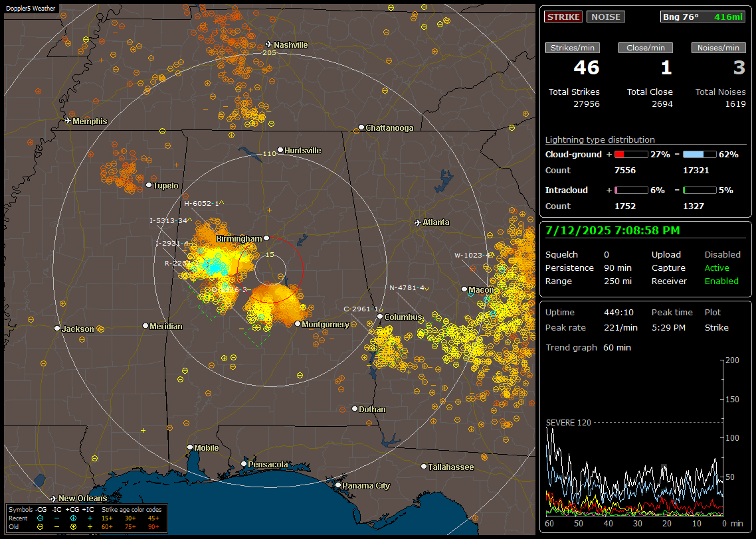The width and height of the screenshot is (756, 539).
Task: Click the Persistence value 90 min
Action: (618, 268)
